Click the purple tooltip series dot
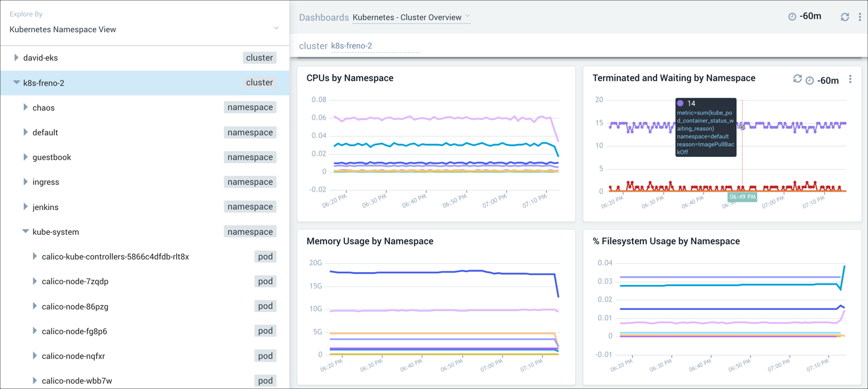The image size is (868, 389). (x=680, y=104)
